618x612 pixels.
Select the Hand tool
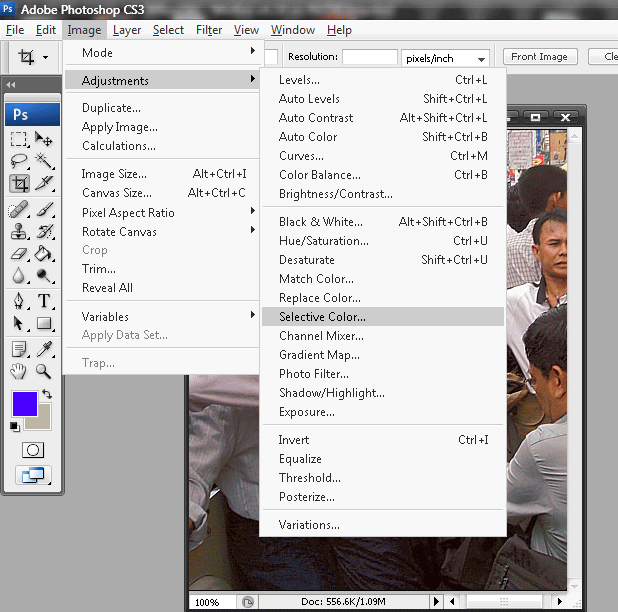point(19,371)
